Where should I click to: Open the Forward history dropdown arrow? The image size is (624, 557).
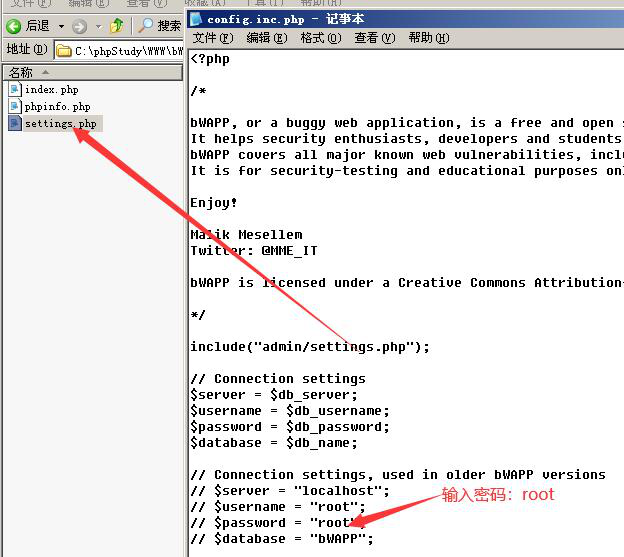click(98, 27)
